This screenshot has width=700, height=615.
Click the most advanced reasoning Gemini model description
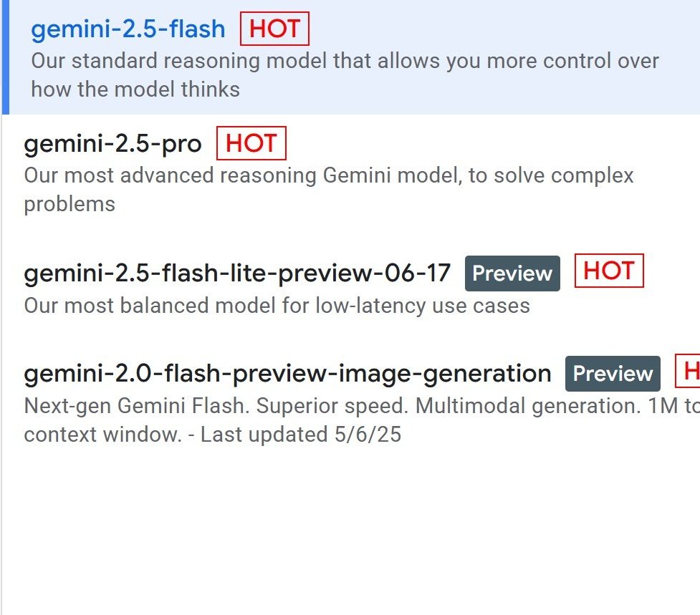click(x=329, y=190)
